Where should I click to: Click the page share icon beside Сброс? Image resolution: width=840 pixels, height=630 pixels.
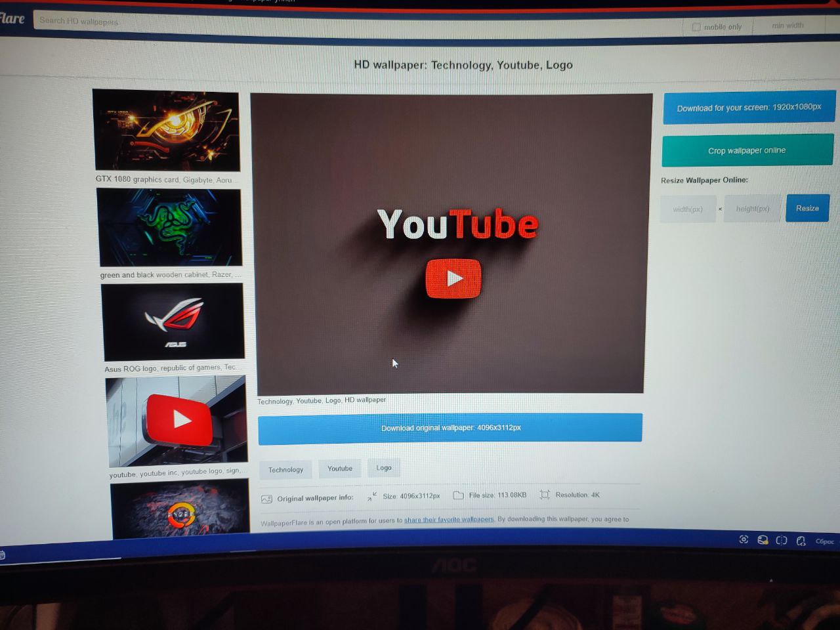point(801,541)
